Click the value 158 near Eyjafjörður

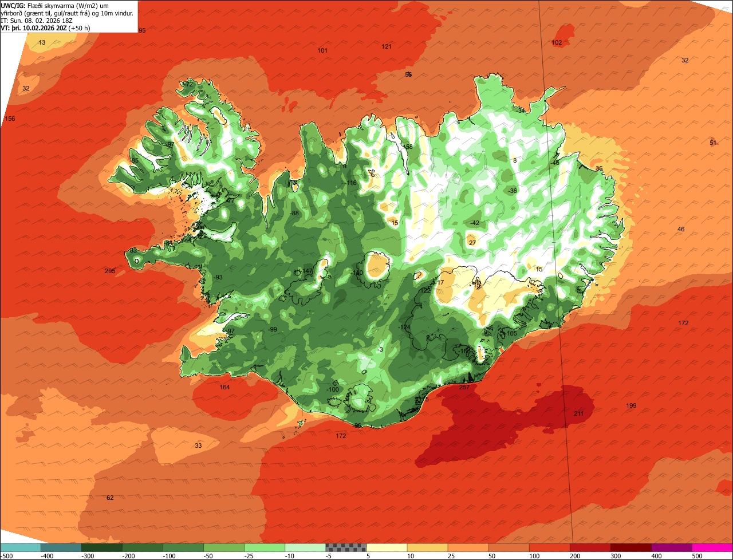click(x=408, y=147)
